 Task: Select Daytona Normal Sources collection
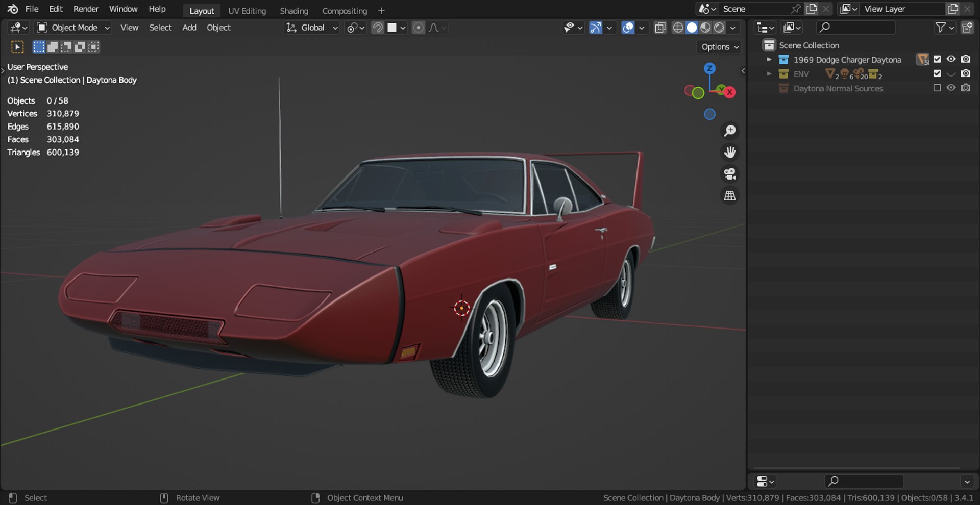click(838, 88)
